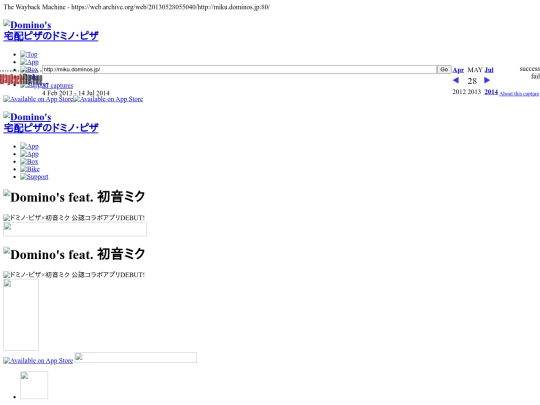540x405 pixels.
Task: Open the About this capture link
Action: 519,94
